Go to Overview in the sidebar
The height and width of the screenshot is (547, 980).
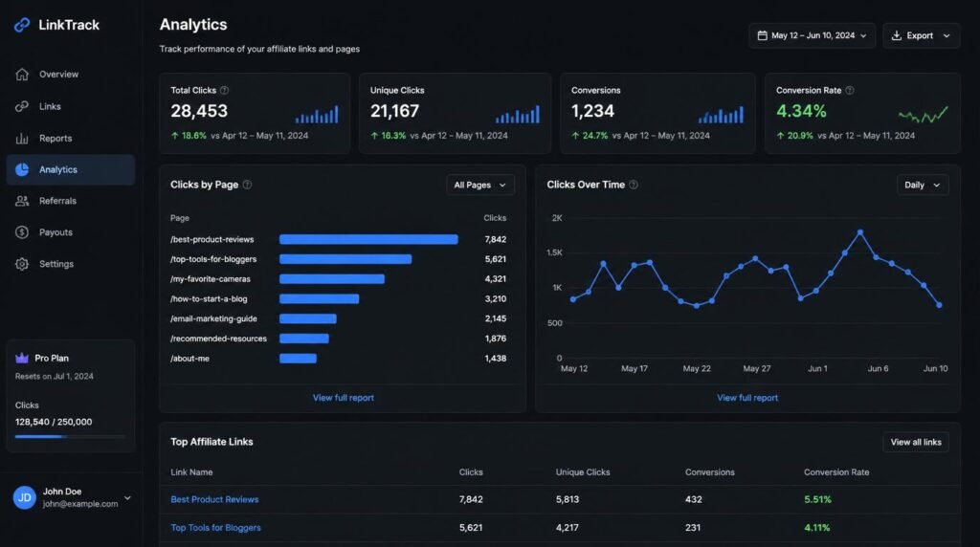(x=71, y=75)
